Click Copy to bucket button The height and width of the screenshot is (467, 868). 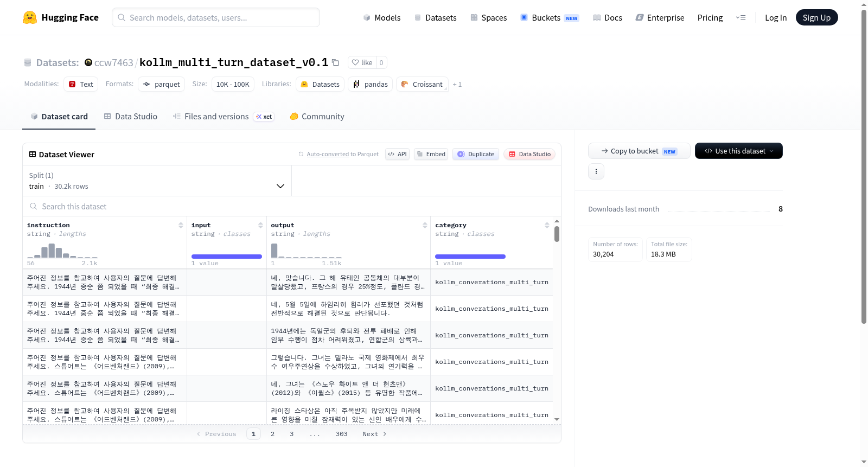click(639, 151)
